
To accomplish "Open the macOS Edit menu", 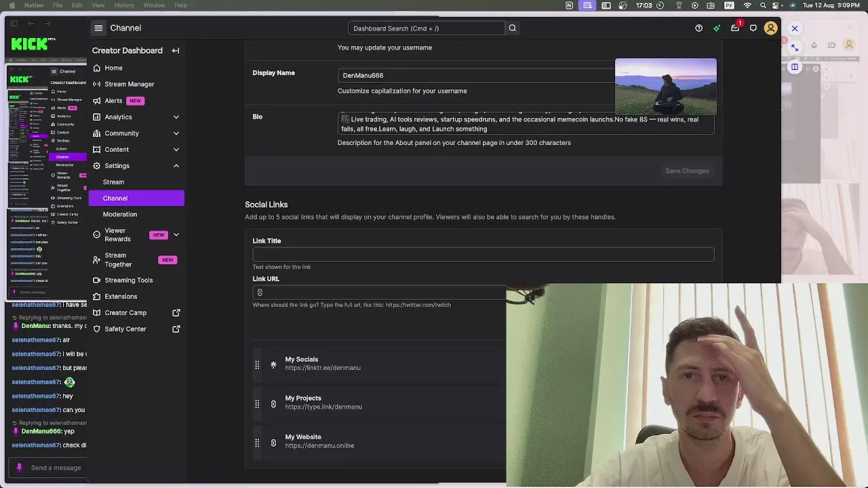I will click(x=77, y=5).
